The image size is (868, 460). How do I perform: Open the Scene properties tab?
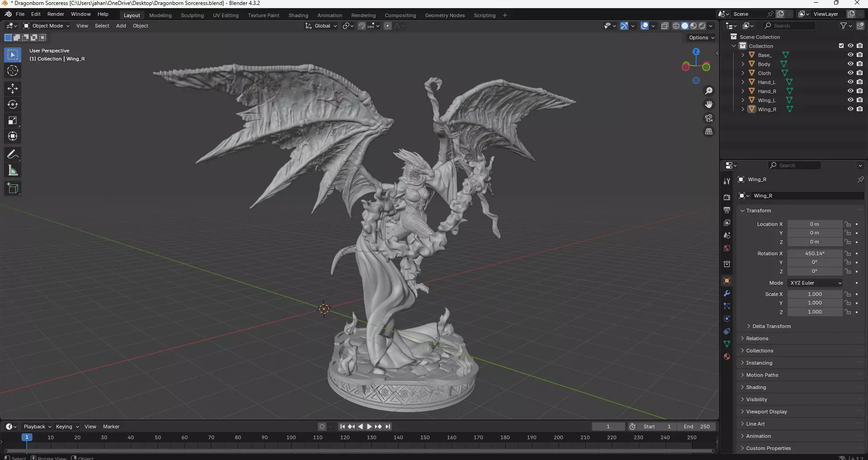pos(727,235)
